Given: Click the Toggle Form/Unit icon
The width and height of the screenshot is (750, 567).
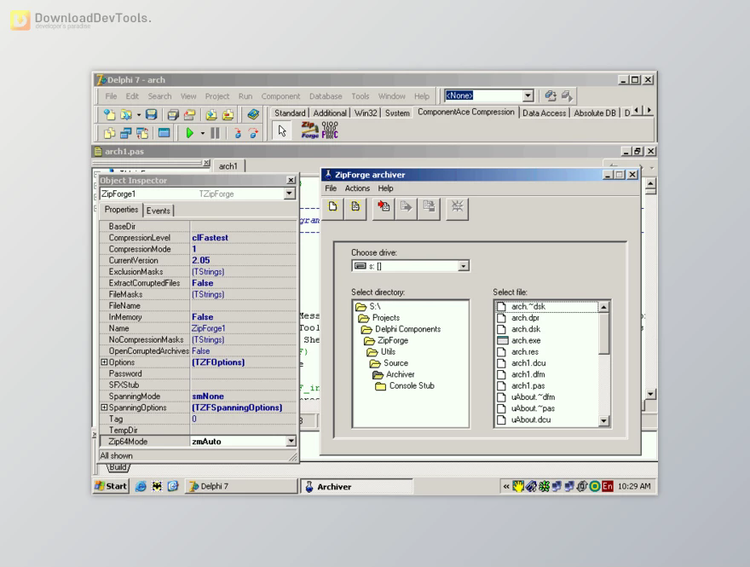Looking at the screenshot, I should pyautogui.click(x=142, y=133).
